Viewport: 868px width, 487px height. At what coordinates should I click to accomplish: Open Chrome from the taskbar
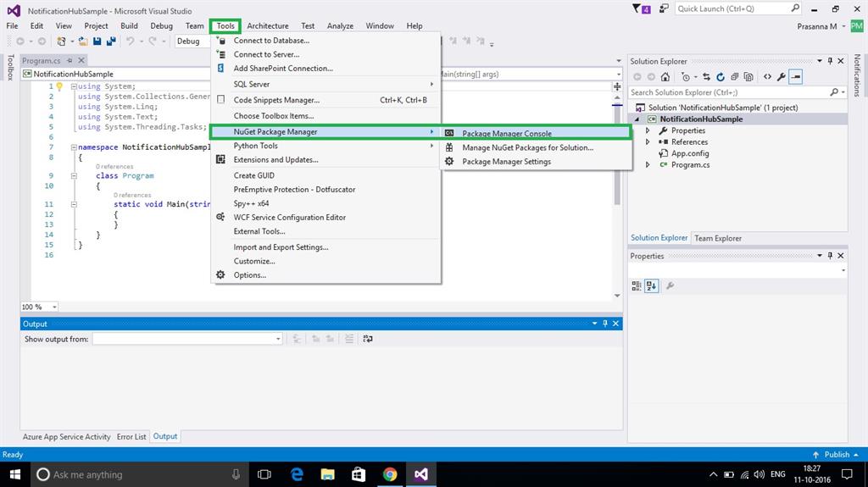(x=390, y=474)
